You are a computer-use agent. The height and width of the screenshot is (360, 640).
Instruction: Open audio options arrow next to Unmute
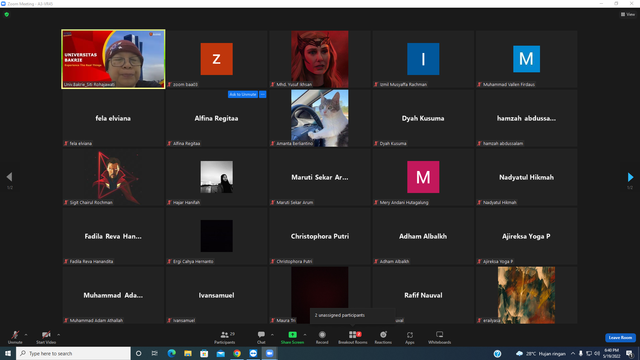point(26,335)
